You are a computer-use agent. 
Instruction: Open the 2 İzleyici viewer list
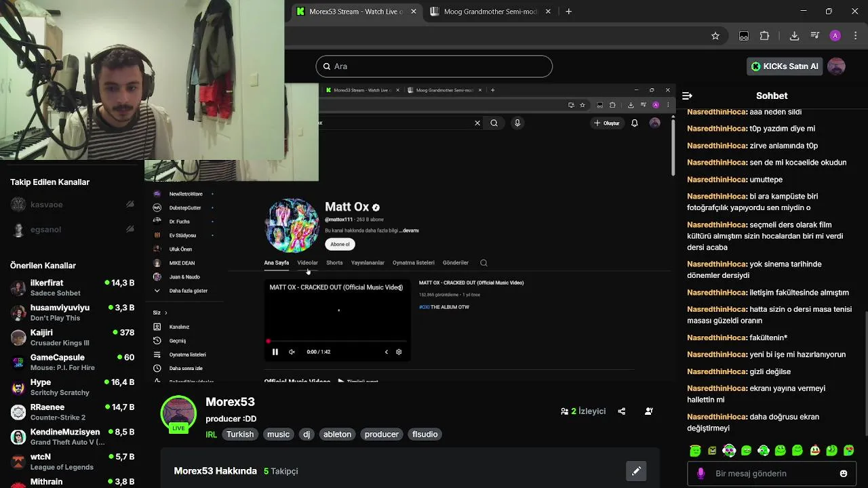tap(583, 411)
